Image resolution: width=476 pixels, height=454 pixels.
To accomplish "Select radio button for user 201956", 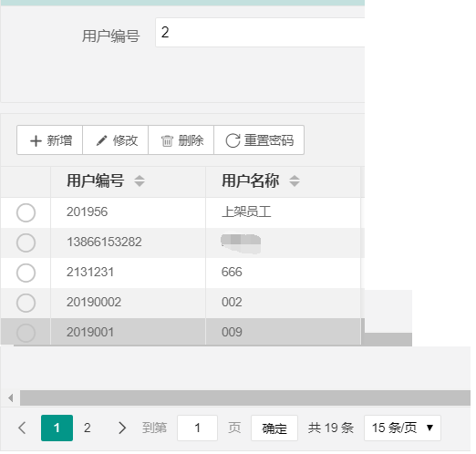I will pos(26,213).
